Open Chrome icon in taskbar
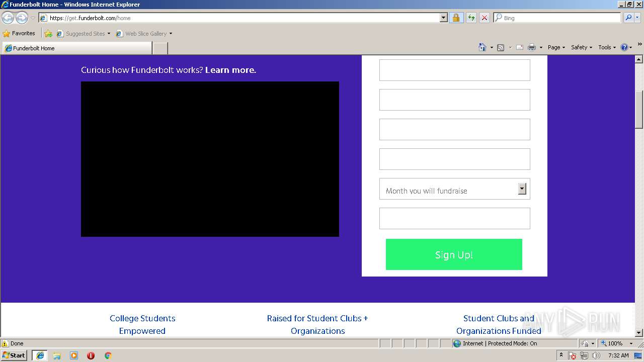Image resolution: width=644 pixels, height=362 pixels. point(108,355)
